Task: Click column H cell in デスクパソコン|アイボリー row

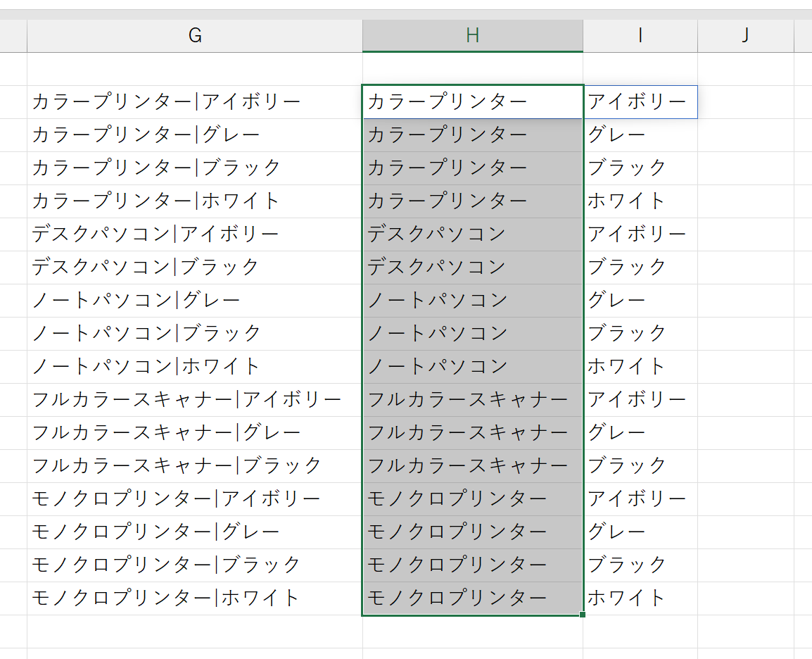Action: click(x=473, y=234)
